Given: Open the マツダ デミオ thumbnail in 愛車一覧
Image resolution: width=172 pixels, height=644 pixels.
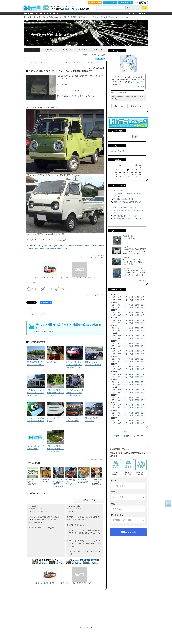Looking at the screenshot, I should point(117,262).
